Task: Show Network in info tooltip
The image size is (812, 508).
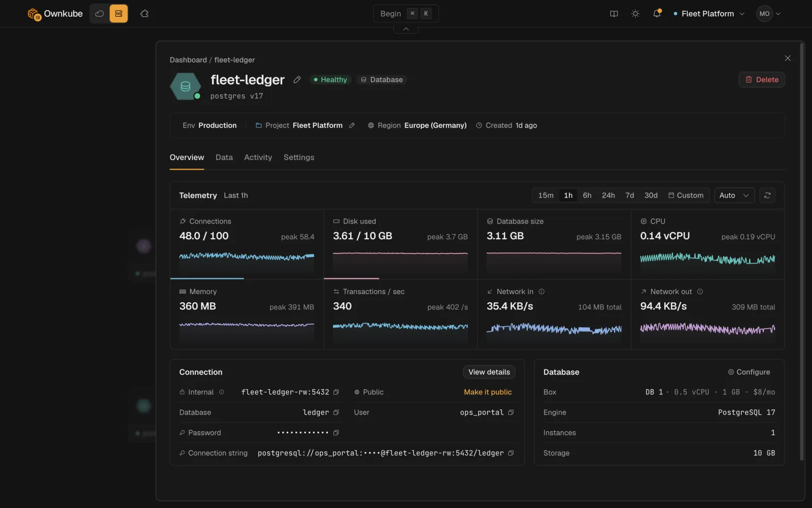Action: click(x=542, y=292)
